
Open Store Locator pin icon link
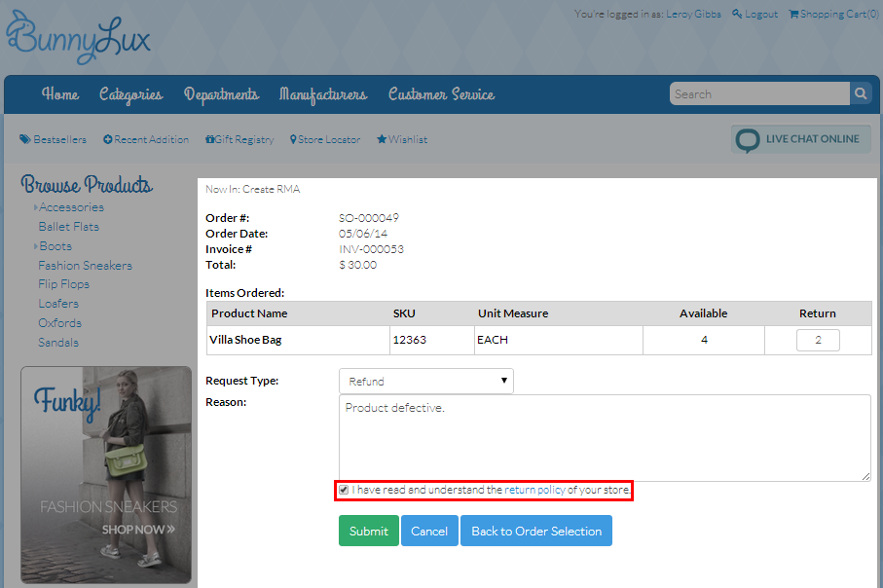(293, 140)
